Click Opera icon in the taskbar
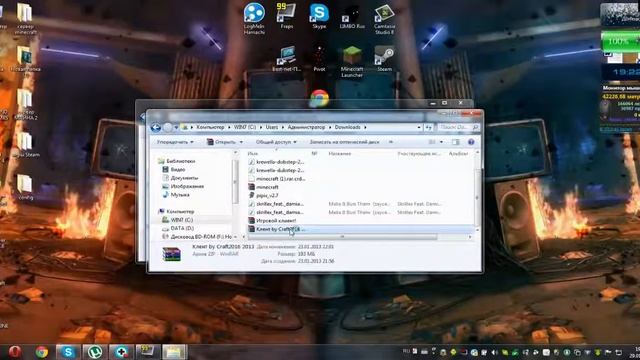 click(16, 351)
